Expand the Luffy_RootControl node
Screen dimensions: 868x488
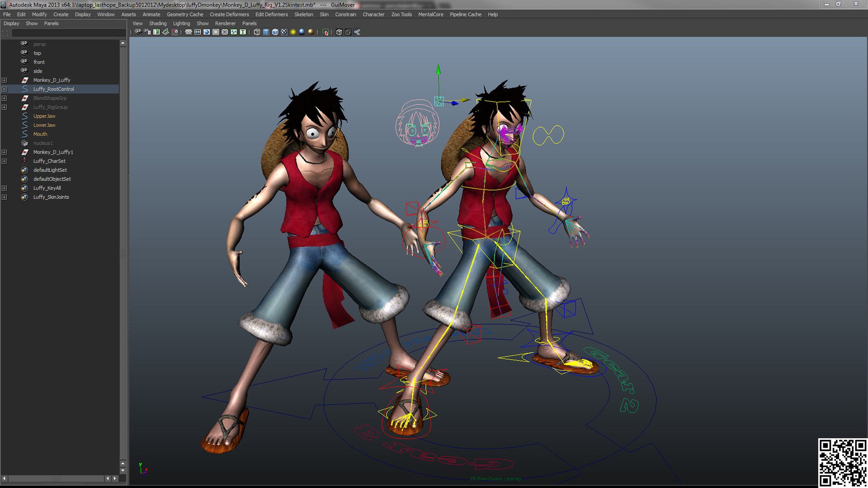click(5, 89)
